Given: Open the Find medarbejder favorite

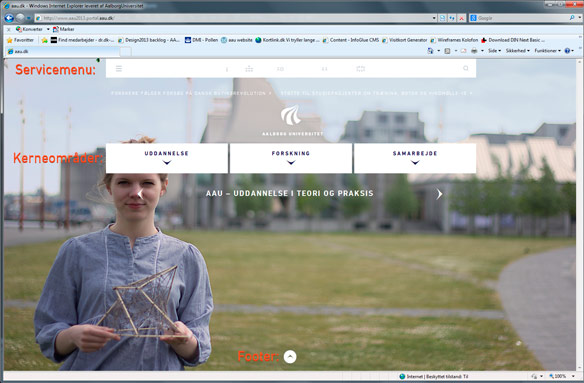Looking at the screenshot, I should tap(83, 40).
